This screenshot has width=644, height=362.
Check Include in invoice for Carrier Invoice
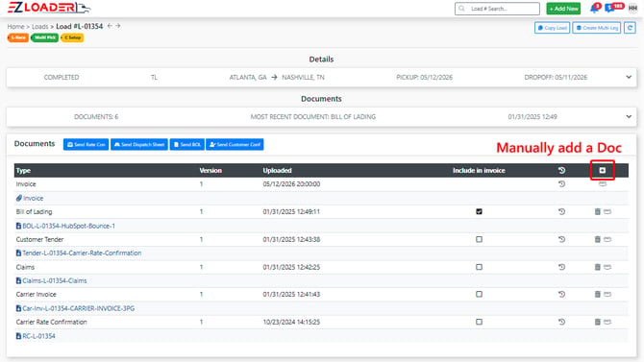pos(479,294)
